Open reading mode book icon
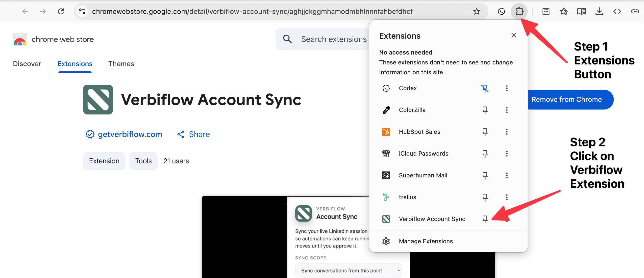Screen dimensions: 644x278 coord(581,11)
